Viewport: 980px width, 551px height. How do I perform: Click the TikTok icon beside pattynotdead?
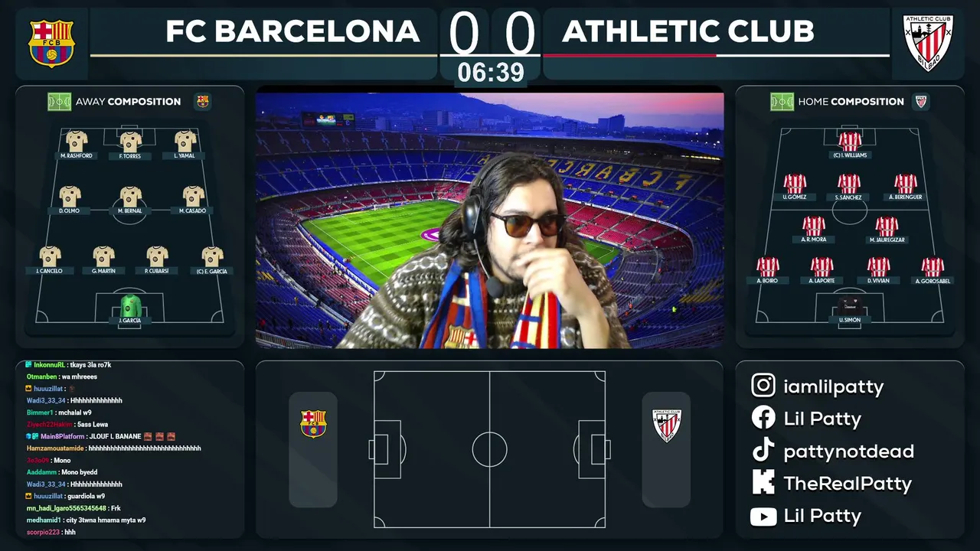tap(763, 451)
